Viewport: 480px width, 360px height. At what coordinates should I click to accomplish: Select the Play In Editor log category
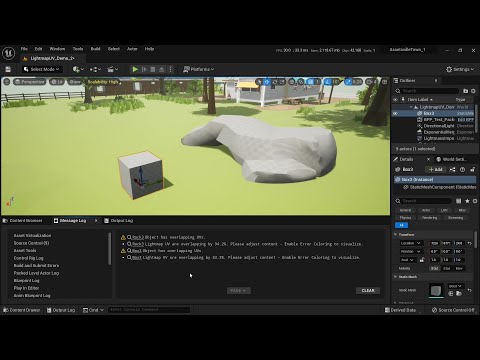pos(26,288)
